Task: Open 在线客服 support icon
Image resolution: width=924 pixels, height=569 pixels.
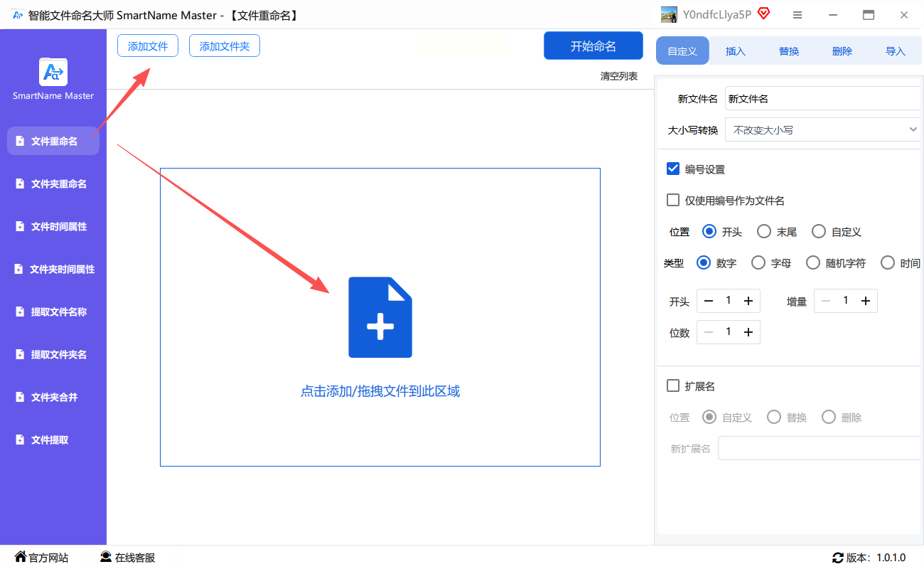Action: pyautogui.click(x=106, y=557)
